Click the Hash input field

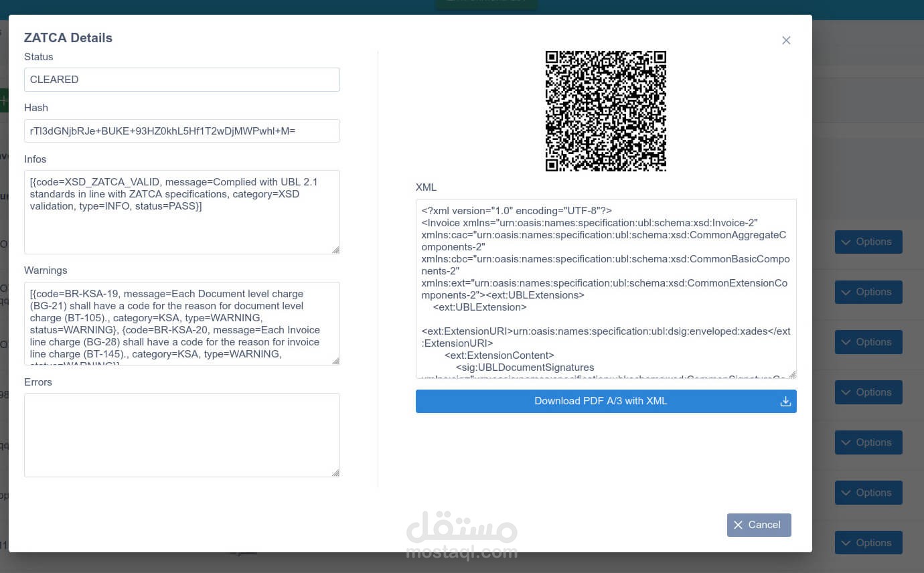tap(182, 131)
